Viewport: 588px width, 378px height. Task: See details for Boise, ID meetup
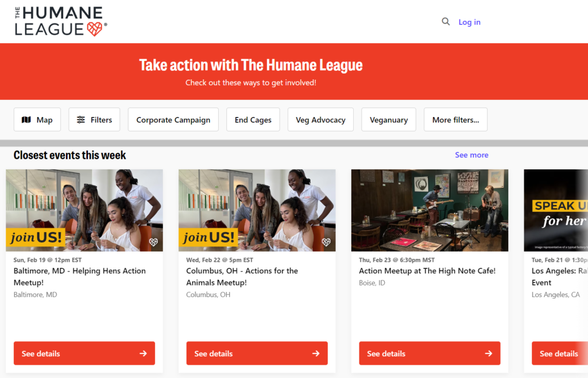click(430, 353)
